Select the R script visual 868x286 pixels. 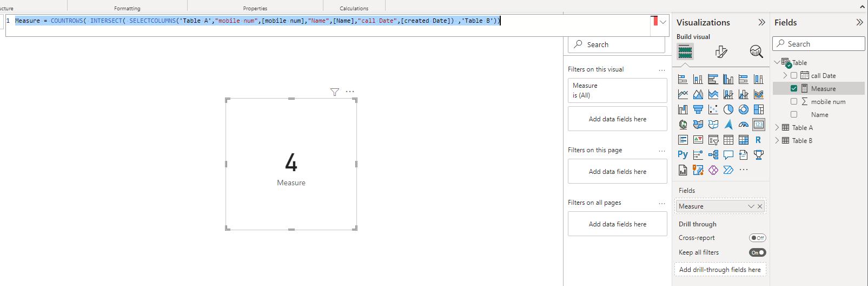coord(759,140)
